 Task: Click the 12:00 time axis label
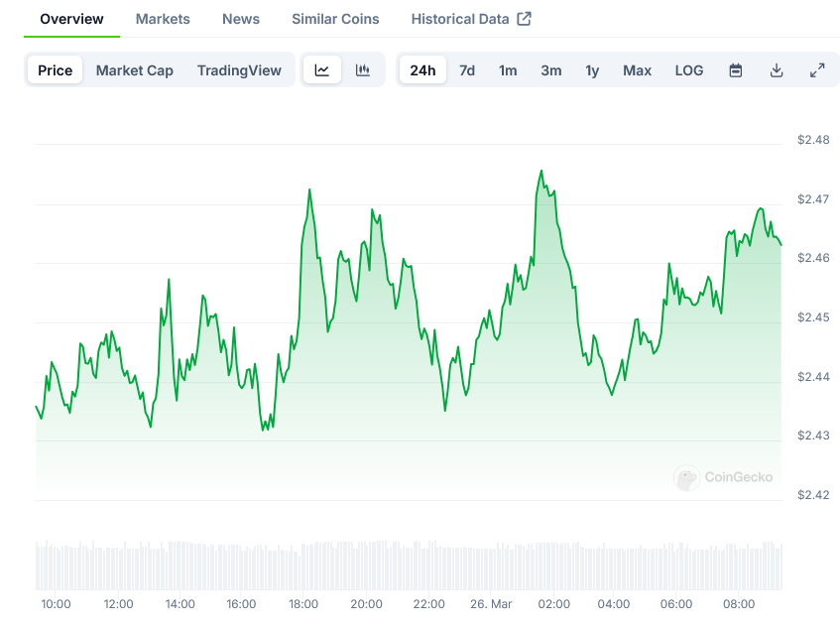click(x=118, y=604)
